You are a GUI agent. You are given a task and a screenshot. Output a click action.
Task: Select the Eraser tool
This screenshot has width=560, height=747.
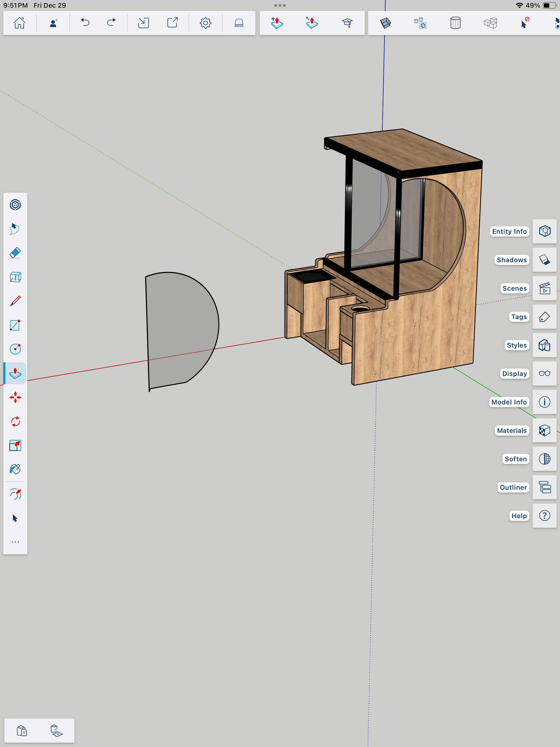coord(15,253)
